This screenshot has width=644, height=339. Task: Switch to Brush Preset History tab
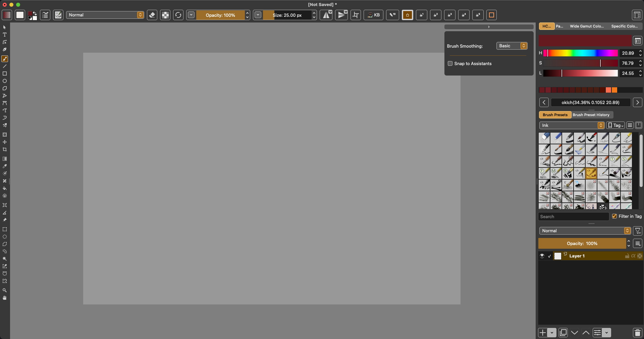click(x=591, y=115)
